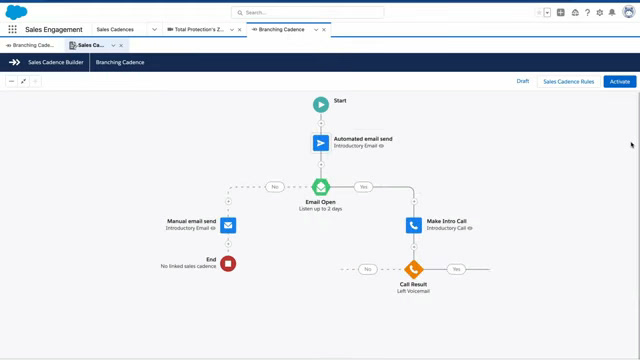
Task: Select the Call Result diamond icon
Action: click(x=414, y=269)
